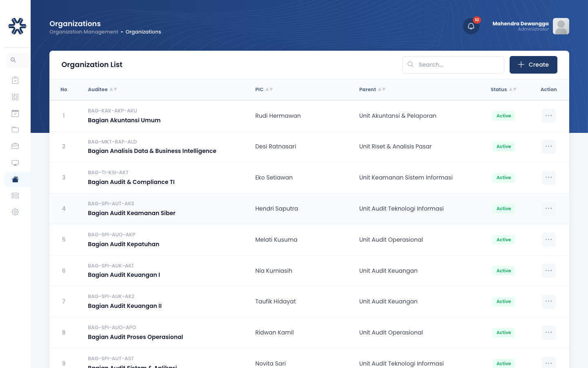Open the briefcase sidebar icon
The image size is (588, 368).
click(x=15, y=146)
